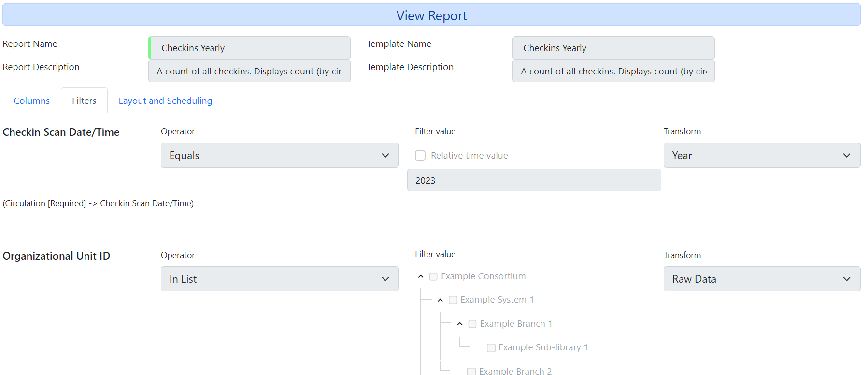This screenshot has width=868, height=375.
Task: Switch to the Columns tab
Action: [x=32, y=101]
